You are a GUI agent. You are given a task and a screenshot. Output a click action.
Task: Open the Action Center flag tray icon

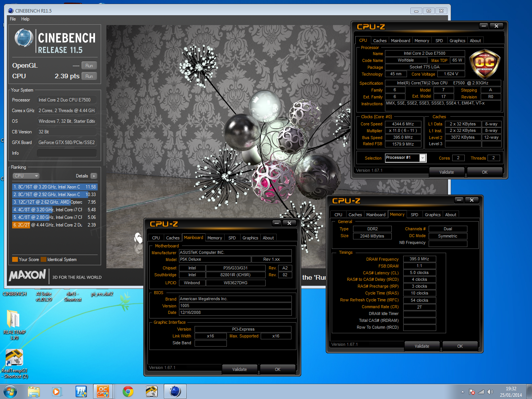tap(472, 392)
